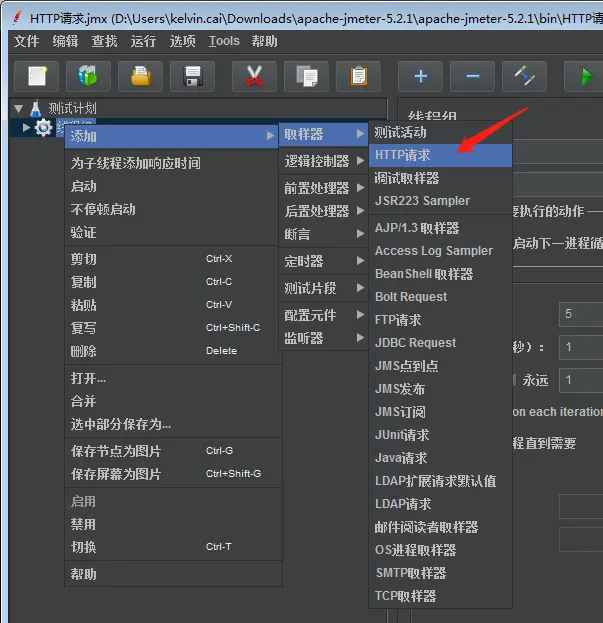Click the Toggle toolbar icon
This screenshot has height=623, width=603.
(525, 76)
